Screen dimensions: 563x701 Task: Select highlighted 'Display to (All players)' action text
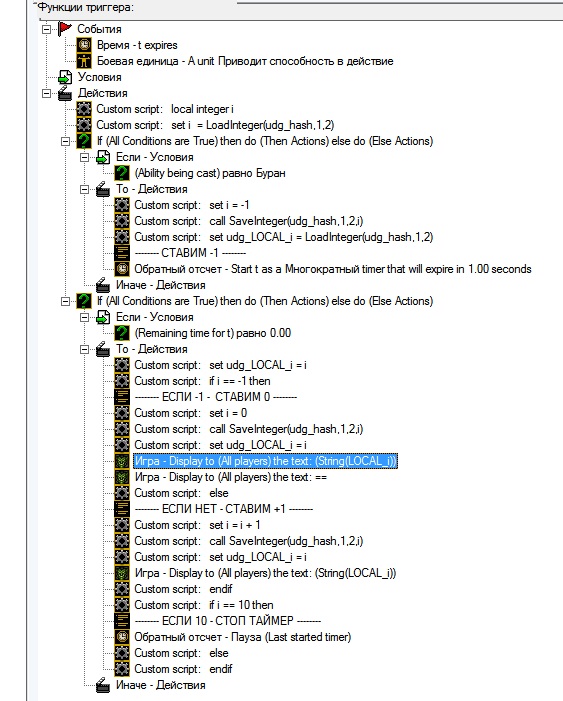coord(266,461)
